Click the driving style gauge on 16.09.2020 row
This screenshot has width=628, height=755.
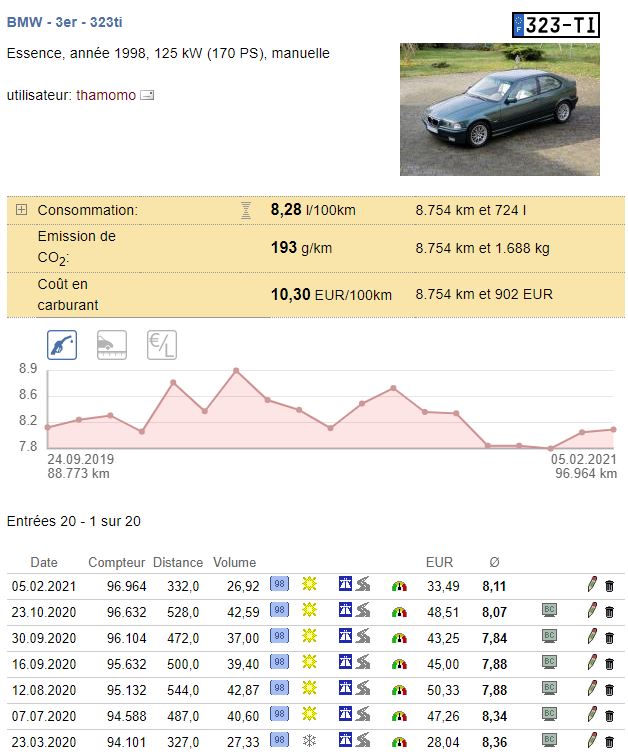click(x=399, y=664)
